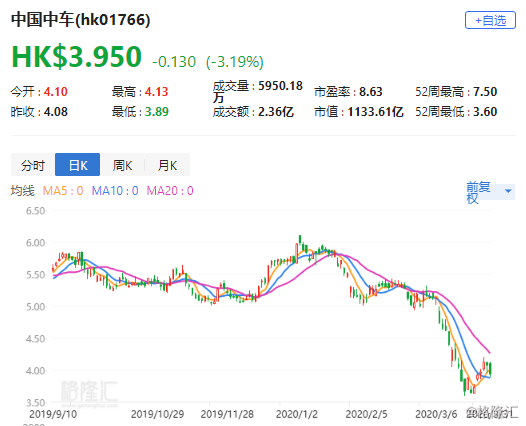Click the 6.50 price axis label
The height and width of the screenshot is (426, 526).
[36, 211]
